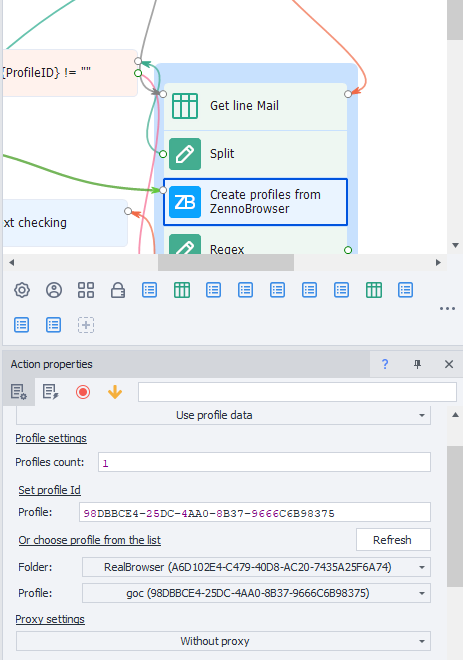
Task: Open the Folder RealBrowser dropdown
Action: (256, 567)
